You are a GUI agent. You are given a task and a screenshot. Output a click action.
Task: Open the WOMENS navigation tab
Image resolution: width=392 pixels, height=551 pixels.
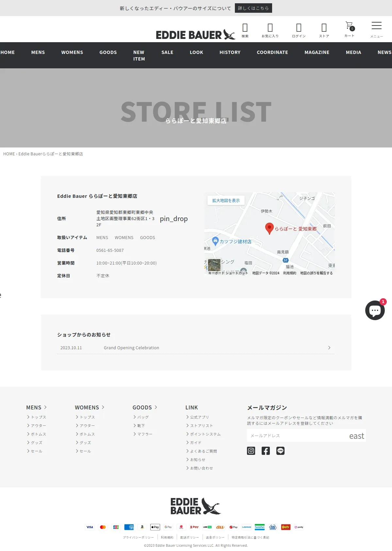(72, 52)
